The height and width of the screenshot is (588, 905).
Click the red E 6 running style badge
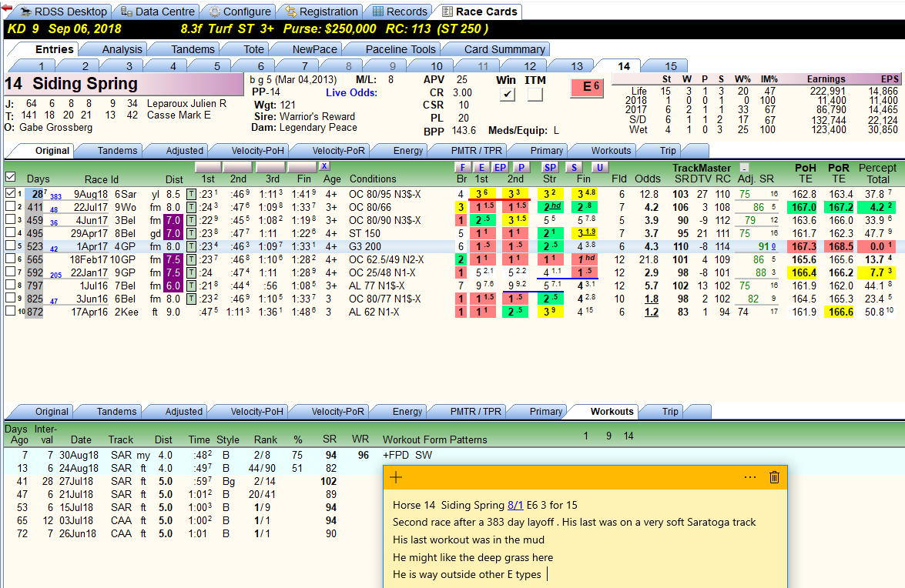point(587,87)
